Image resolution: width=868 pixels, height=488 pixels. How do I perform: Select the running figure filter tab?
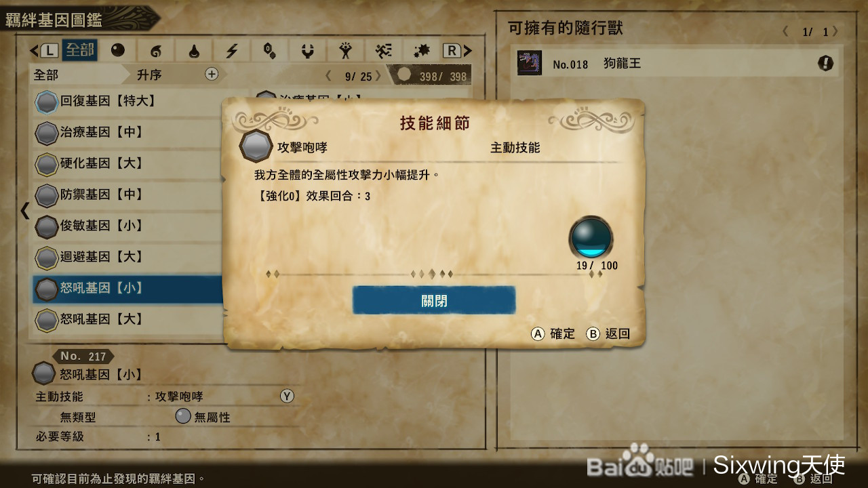(x=384, y=51)
